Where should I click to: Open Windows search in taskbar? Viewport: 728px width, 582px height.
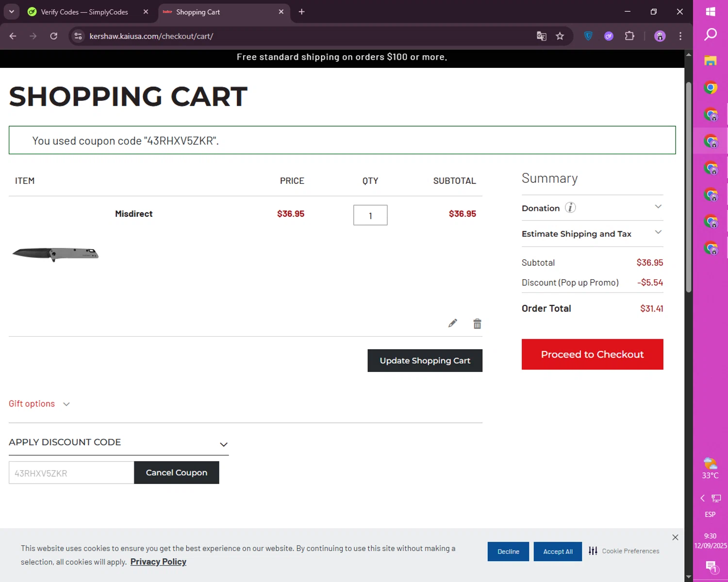coord(711,34)
